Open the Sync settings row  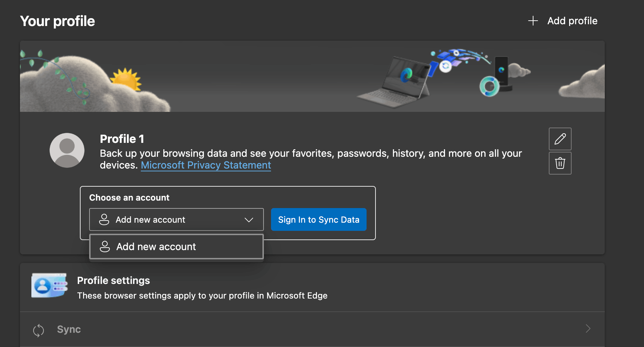coord(312,329)
